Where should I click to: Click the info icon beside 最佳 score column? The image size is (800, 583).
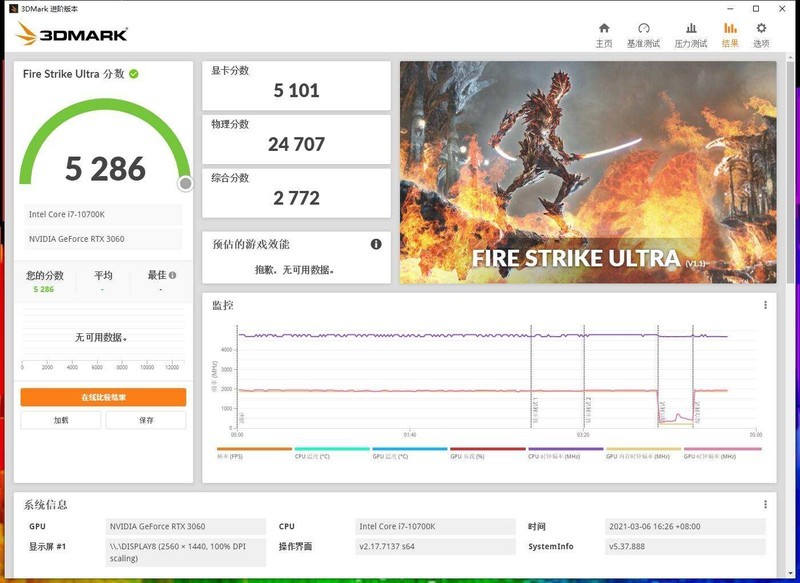172,274
